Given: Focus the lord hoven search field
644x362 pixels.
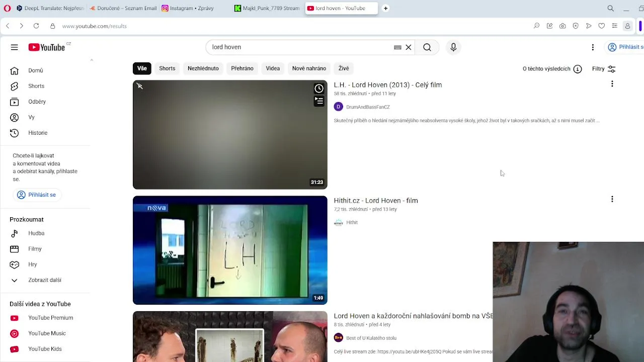Looking at the screenshot, I should (302, 47).
